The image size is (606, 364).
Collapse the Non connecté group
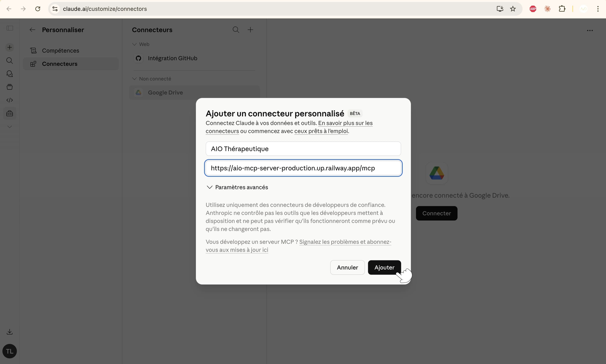[x=151, y=79]
